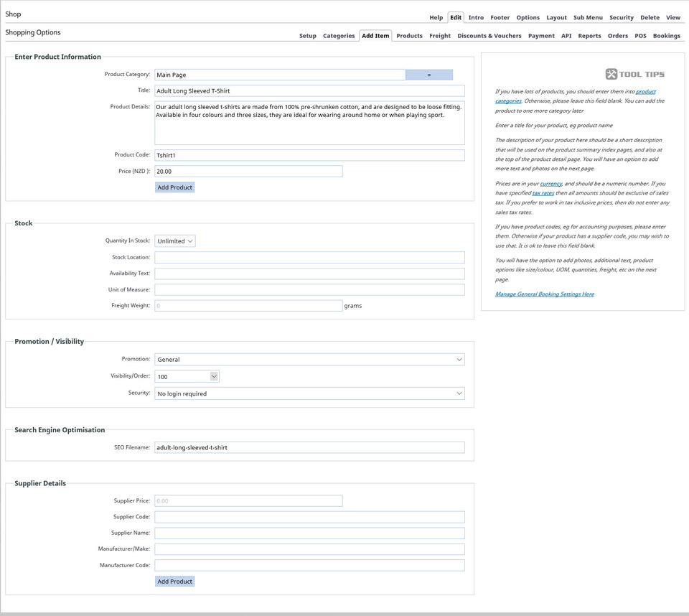Switch to the POS sub-tab
The image size is (689, 616).
tap(640, 36)
